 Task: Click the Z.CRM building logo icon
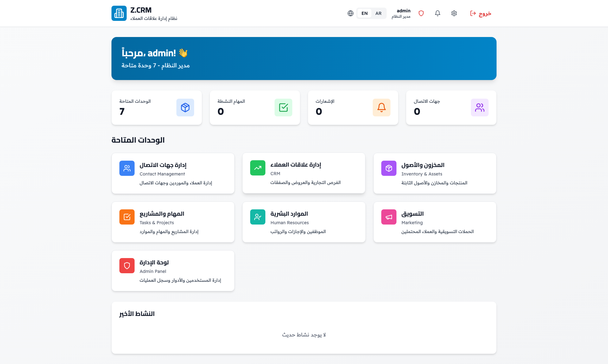coord(119,13)
